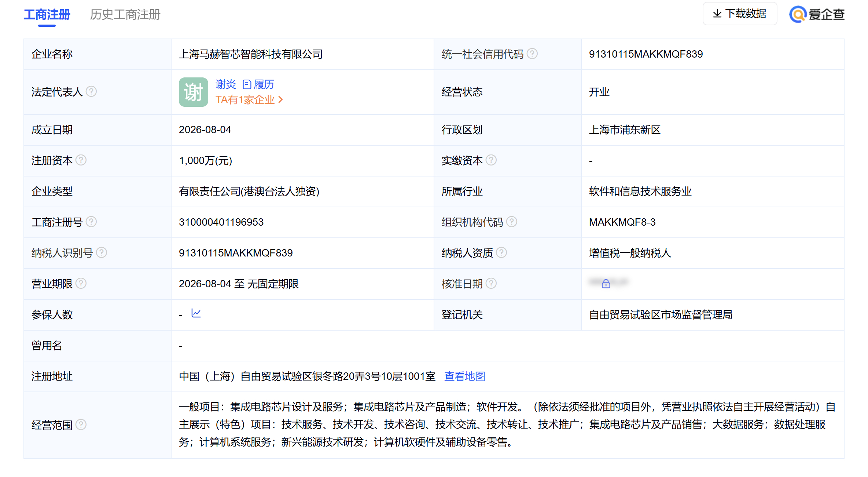This screenshot has height=477, width=868.
Task: Click 增值税一般纳税人 value
Action: [630, 253]
